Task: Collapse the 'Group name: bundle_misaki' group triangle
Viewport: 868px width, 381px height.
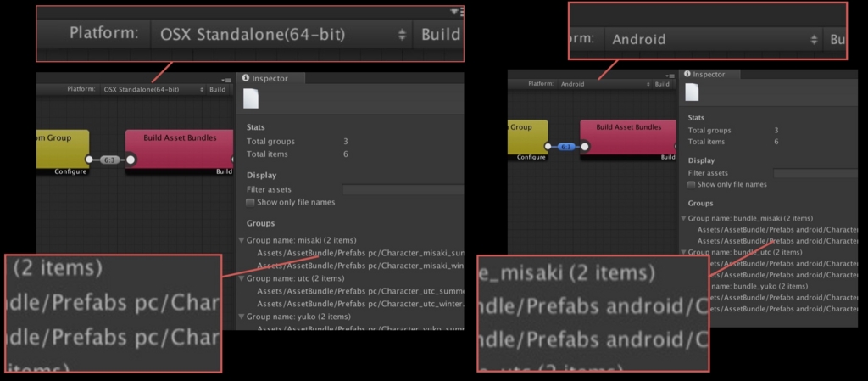Action: 684,219
